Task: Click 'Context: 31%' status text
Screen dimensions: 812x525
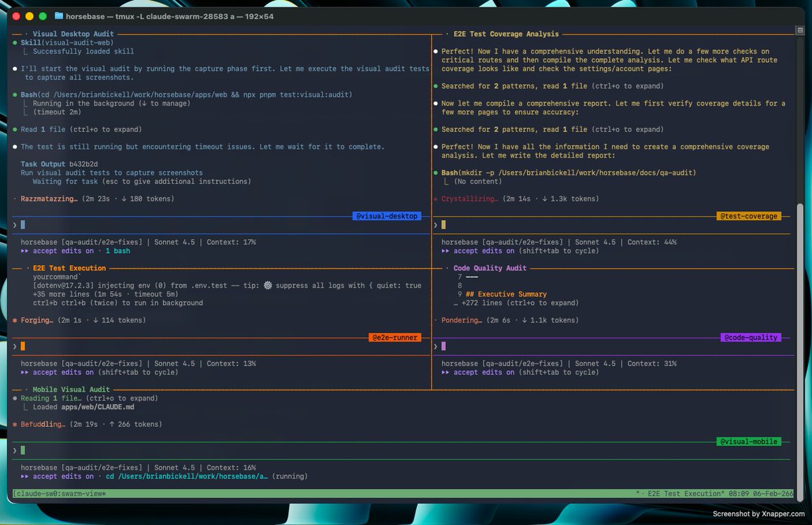Action: click(x=652, y=363)
